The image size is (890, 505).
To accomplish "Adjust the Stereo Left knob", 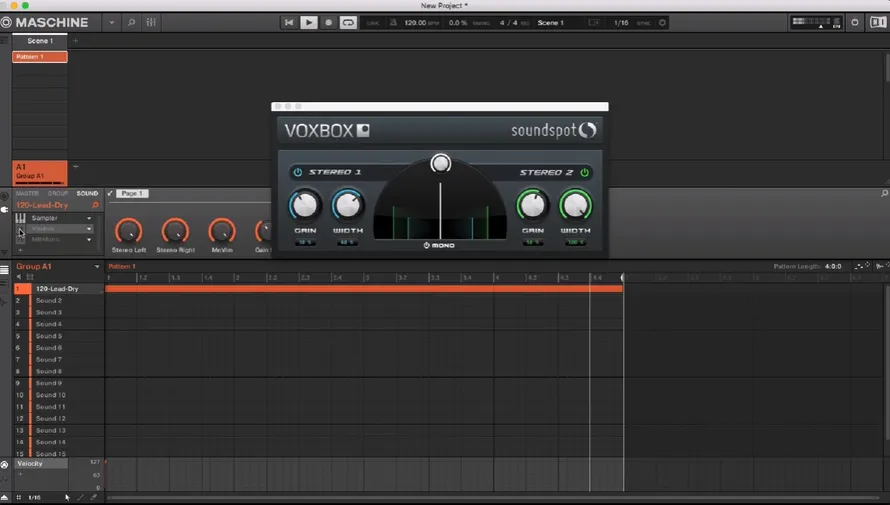I will tap(129, 231).
